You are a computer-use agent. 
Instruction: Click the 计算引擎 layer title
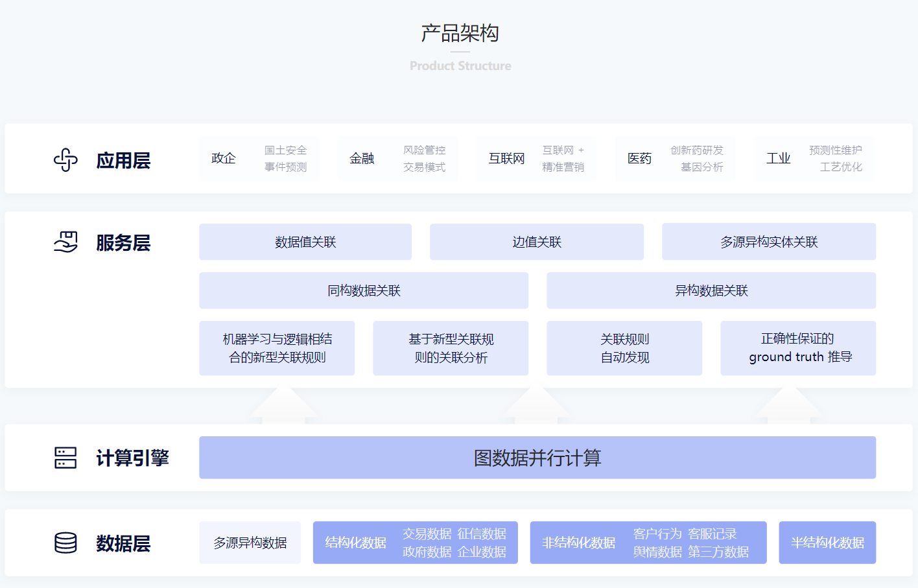pos(132,458)
